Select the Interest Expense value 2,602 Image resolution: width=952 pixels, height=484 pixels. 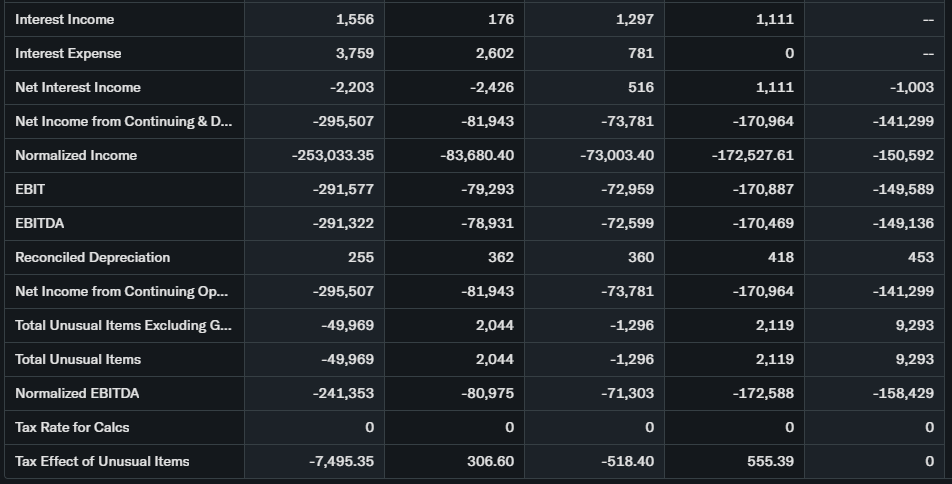tap(494, 54)
